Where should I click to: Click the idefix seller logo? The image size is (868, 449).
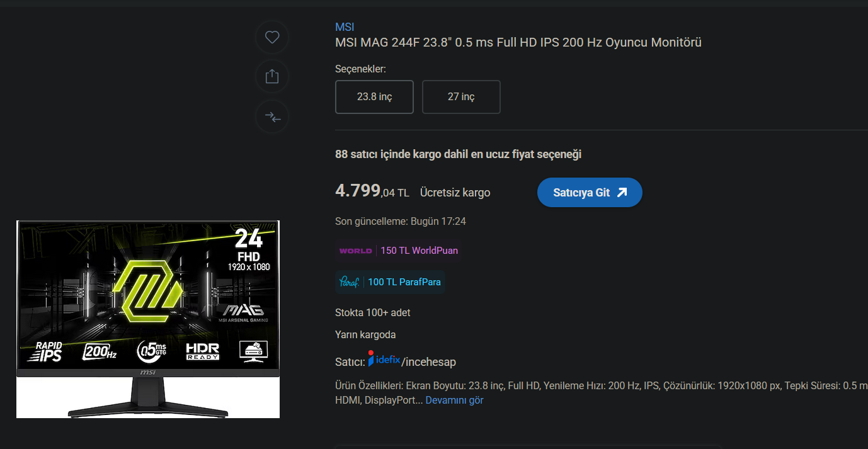coord(384,359)
